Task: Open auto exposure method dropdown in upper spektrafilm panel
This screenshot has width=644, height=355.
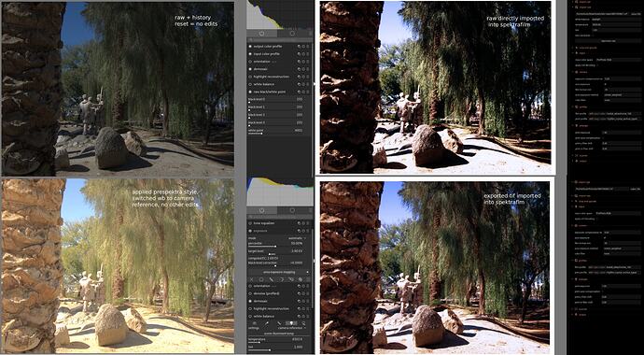Action: [623, 95]
